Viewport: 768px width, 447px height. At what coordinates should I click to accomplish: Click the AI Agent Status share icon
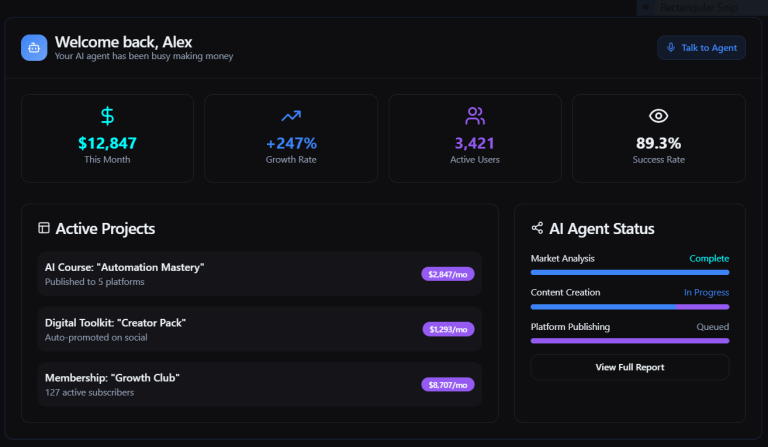537,228
